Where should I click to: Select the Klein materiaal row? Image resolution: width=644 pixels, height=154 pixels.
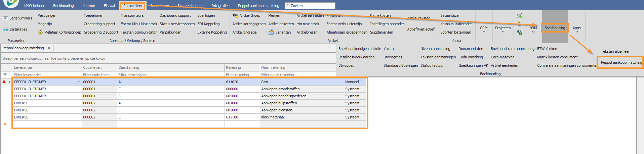pos(273,117)
